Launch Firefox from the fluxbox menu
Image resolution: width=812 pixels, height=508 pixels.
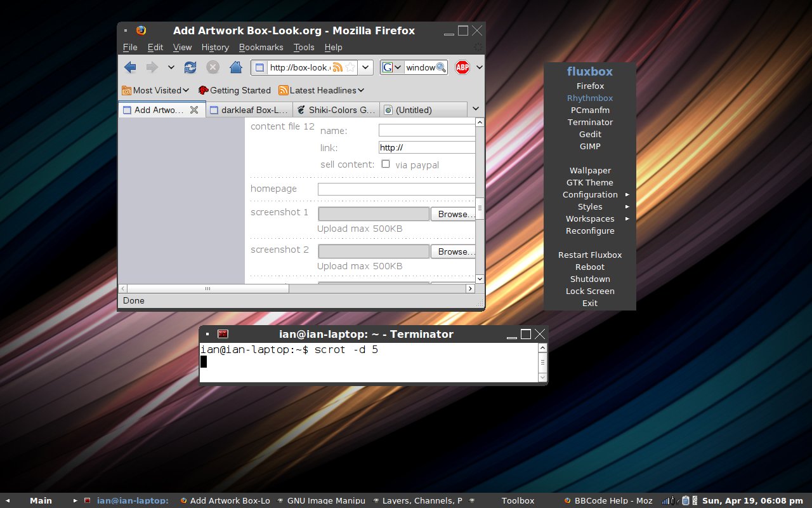590,86
